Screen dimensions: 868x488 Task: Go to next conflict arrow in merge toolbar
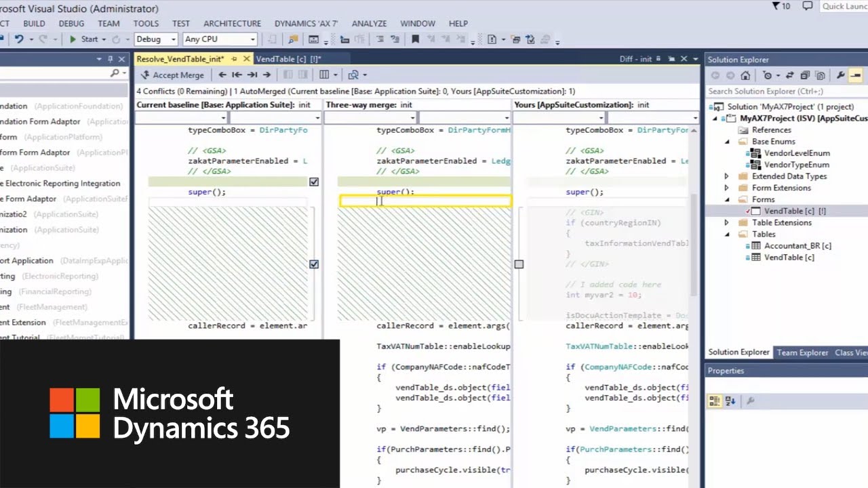click(x=267, y=75)
